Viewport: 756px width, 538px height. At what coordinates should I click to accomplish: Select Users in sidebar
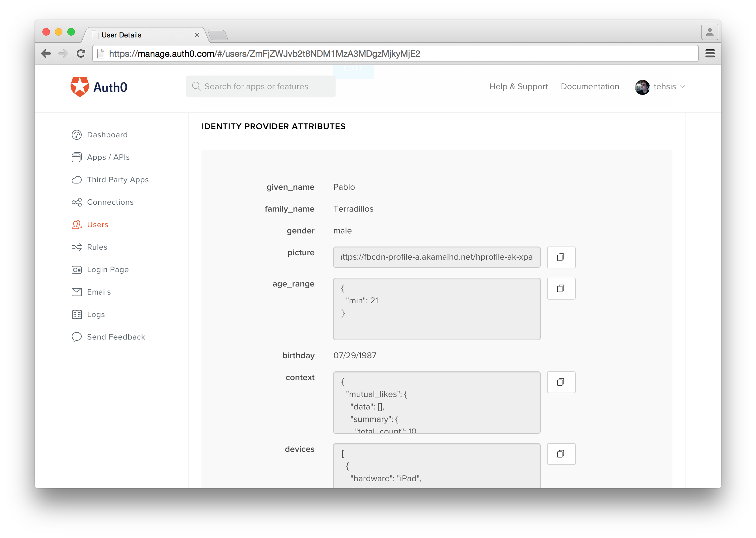(x=97, y=225)
